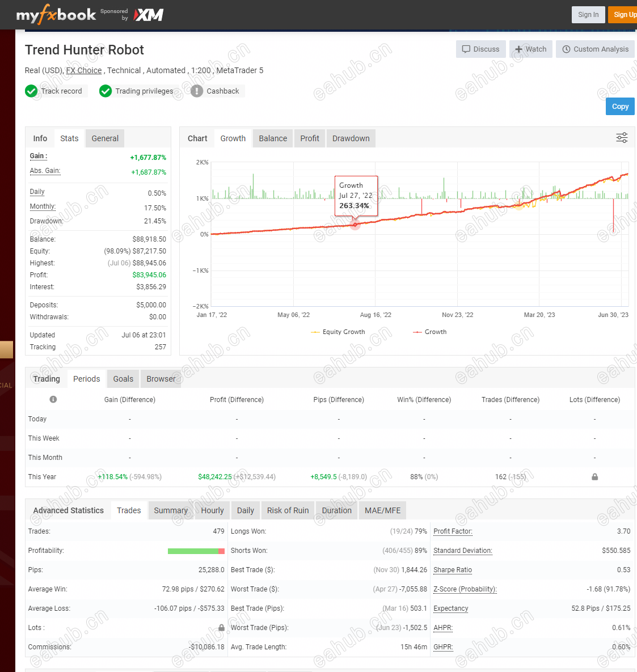Click the Cashback gray exclamation icon
Image resolution: width=637 pixels, height=672 pixels.
pos(197,91)
